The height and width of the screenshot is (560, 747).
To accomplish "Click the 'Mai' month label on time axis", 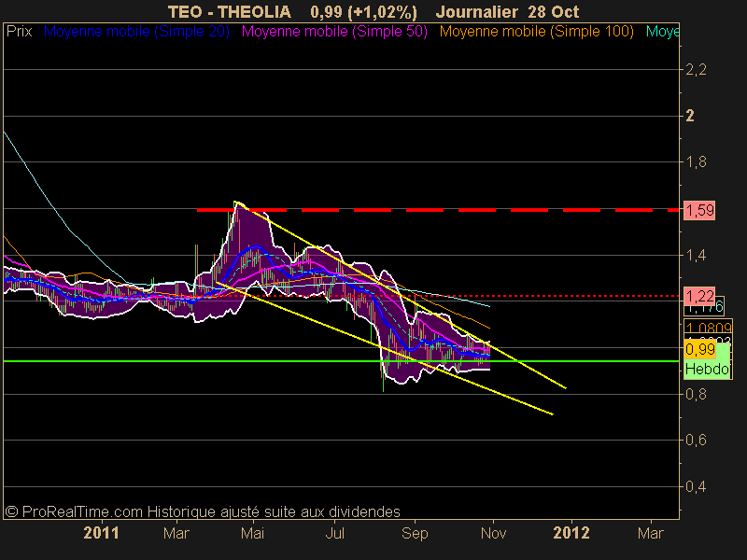I will pos(252,533).
